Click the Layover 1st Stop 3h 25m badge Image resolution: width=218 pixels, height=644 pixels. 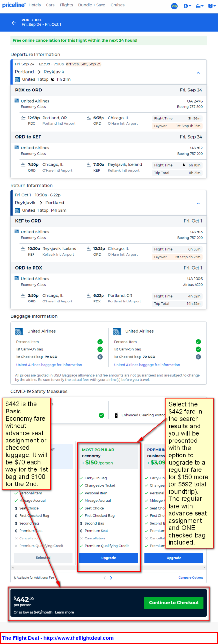pos(177,257)
